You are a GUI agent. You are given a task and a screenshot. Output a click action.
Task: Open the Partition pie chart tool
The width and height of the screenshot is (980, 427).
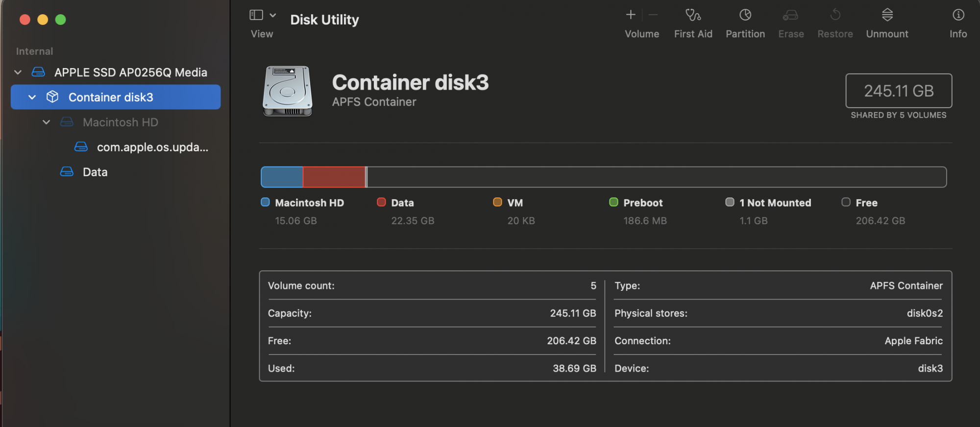[745, 16]
